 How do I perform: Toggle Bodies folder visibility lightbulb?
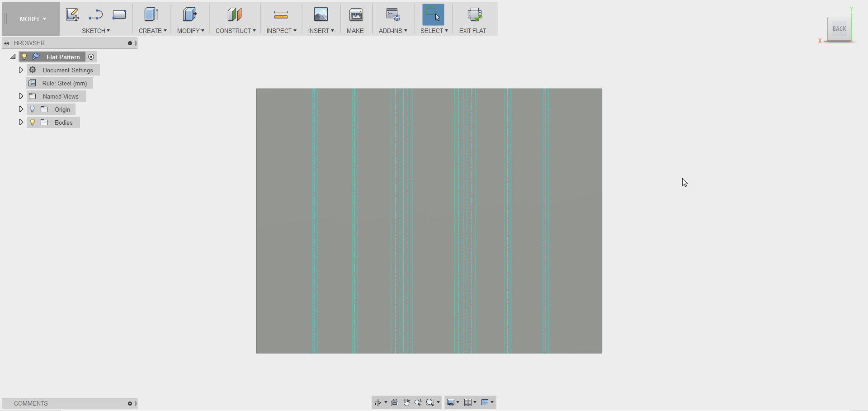(33, 123)
